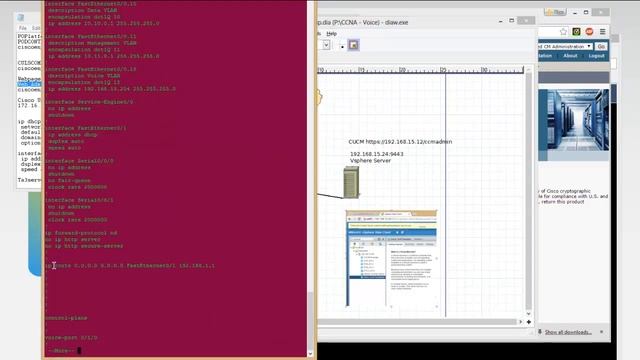
Task: Click the Show all downloads link
Action: (x=568, y=332)
